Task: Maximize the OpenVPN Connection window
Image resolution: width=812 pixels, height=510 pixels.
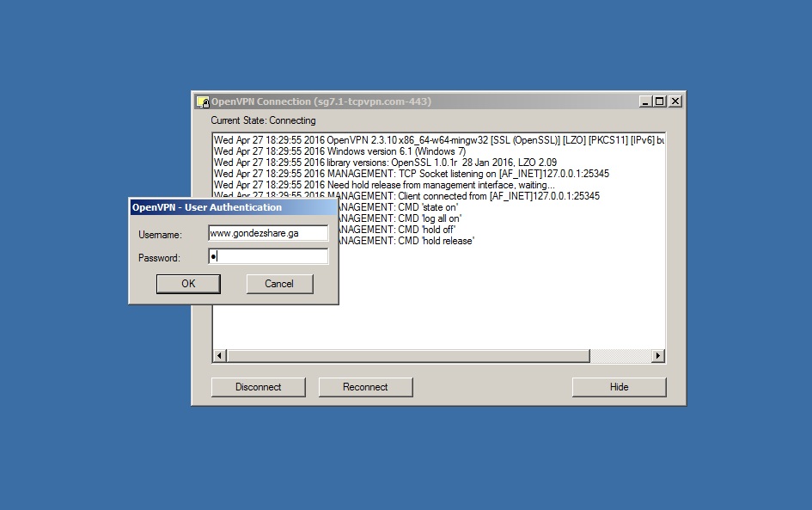Action: click(x=659, y=101)
